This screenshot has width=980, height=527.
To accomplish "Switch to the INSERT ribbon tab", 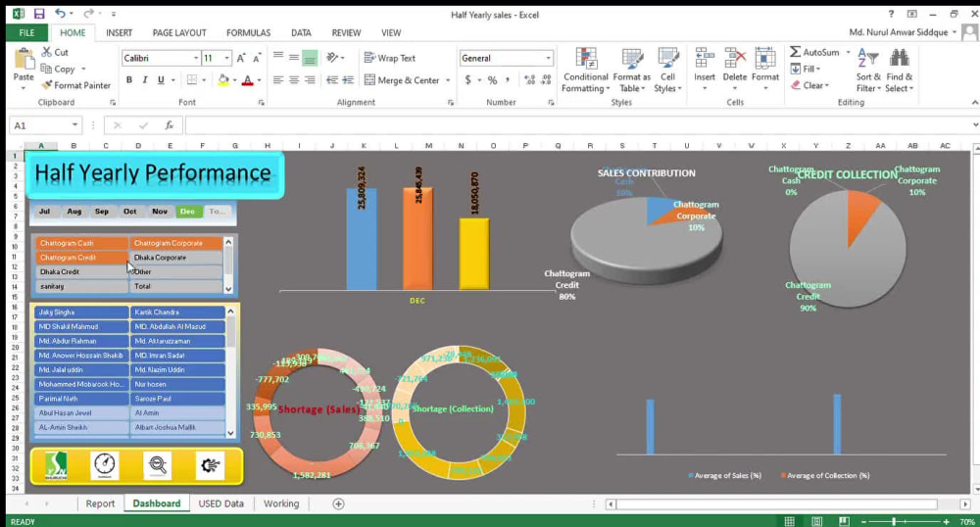I will (119, 32).
